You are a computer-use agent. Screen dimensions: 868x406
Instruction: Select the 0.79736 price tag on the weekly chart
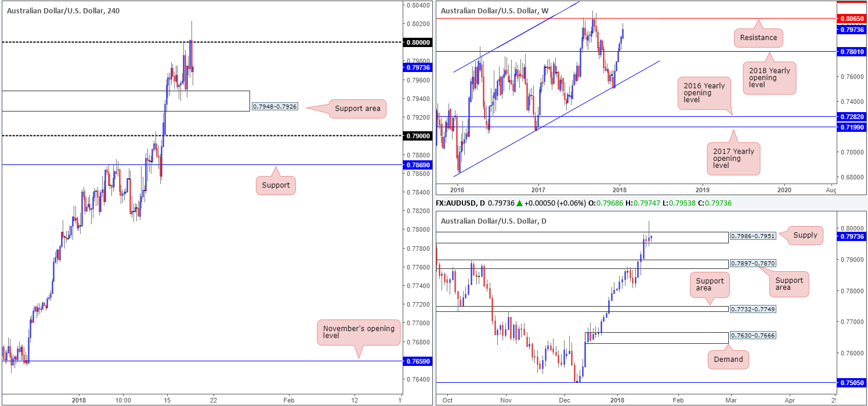tap(852, 29)
